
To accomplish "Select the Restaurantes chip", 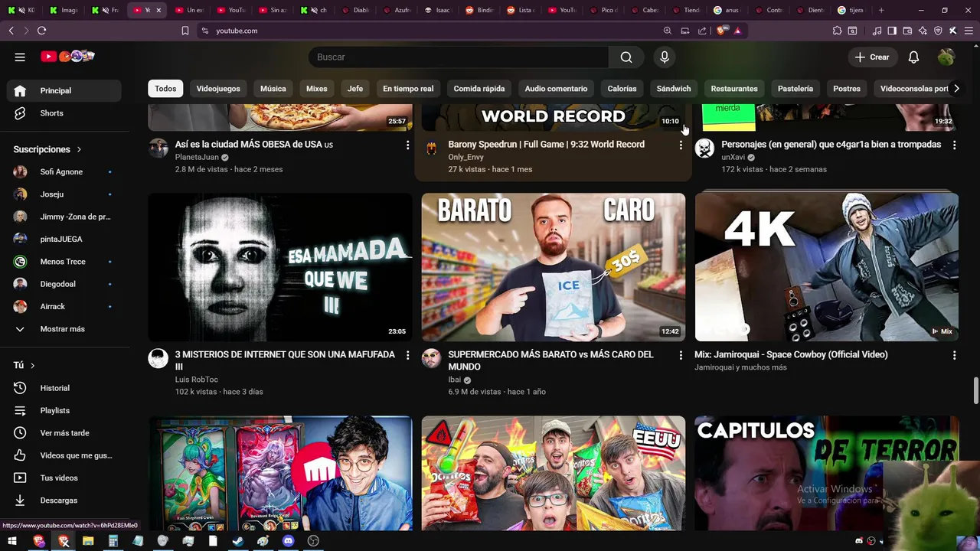I will point(734,89).
